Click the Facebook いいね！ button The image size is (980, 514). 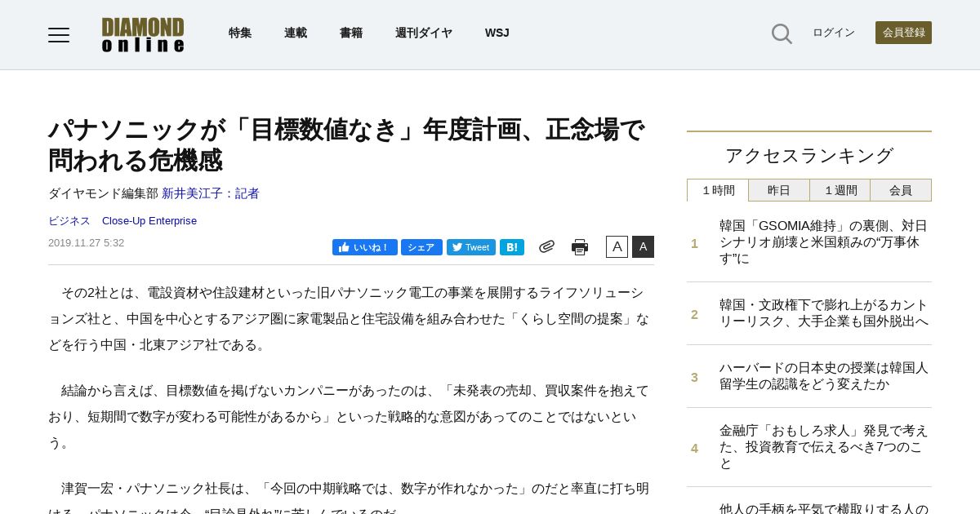(x=365, y=247)
